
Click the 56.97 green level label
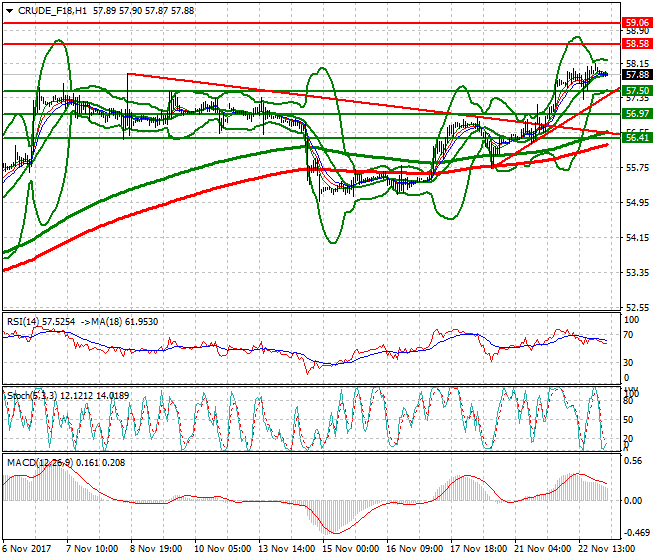637,113
